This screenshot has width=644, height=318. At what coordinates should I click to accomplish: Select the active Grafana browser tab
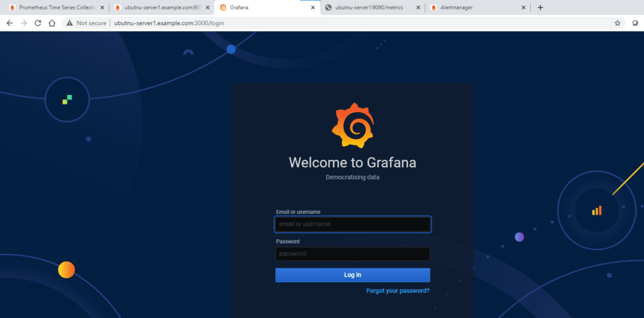267,8
